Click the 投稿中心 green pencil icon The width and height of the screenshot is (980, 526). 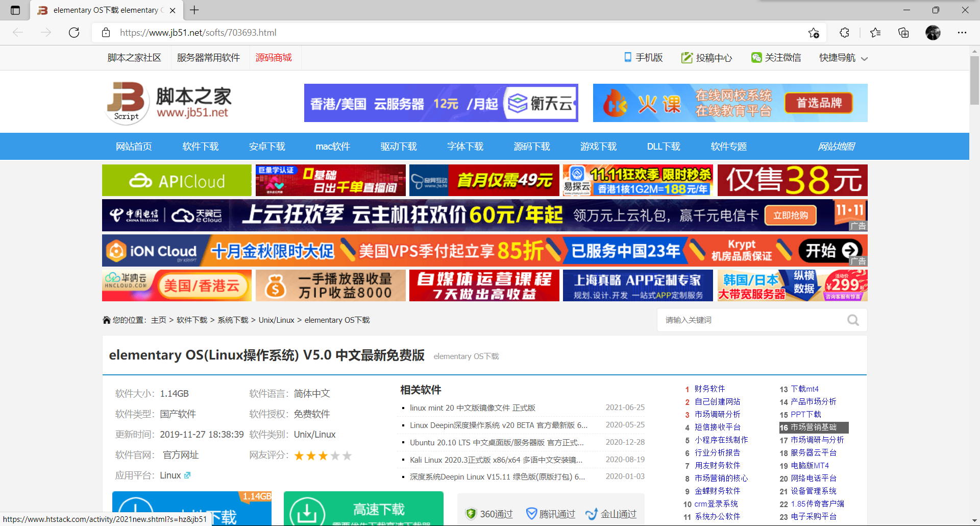tap(687, 57)
